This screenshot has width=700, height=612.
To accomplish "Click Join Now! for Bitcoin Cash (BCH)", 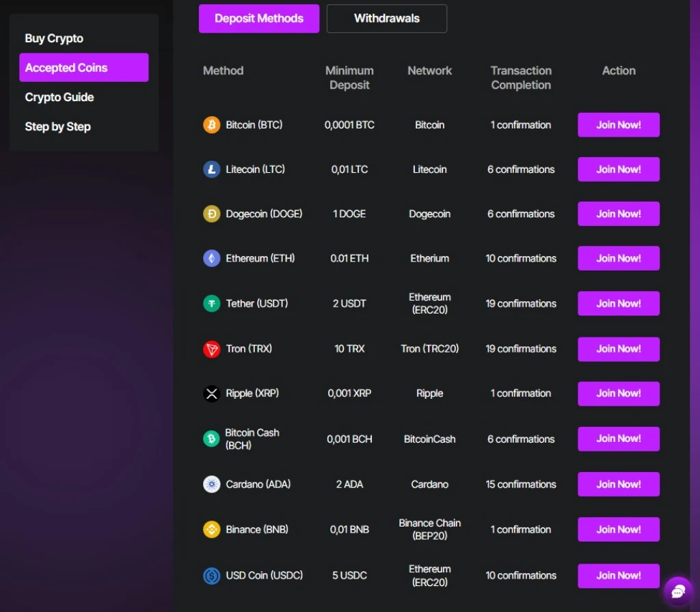I will click(618, 439).
